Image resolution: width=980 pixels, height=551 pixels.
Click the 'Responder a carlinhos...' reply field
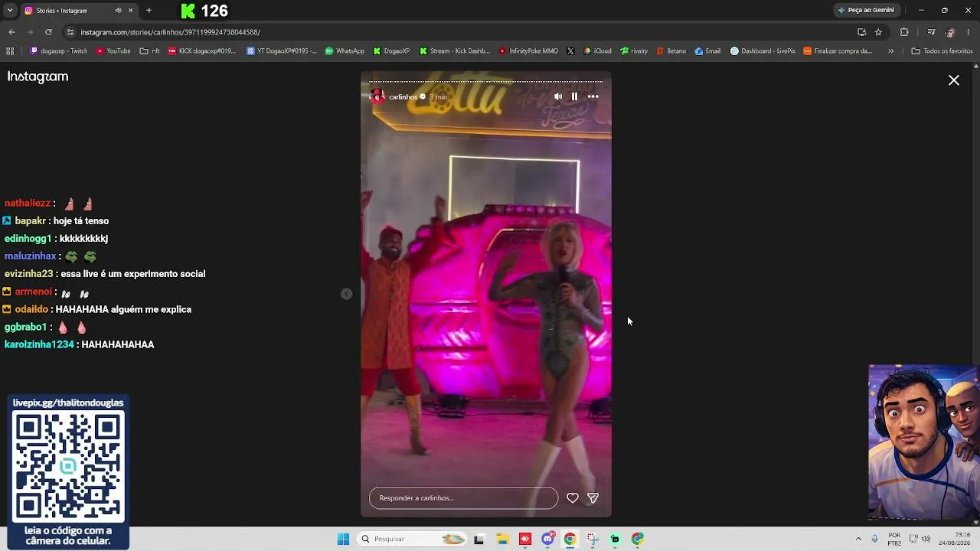[x=464, y=497]
